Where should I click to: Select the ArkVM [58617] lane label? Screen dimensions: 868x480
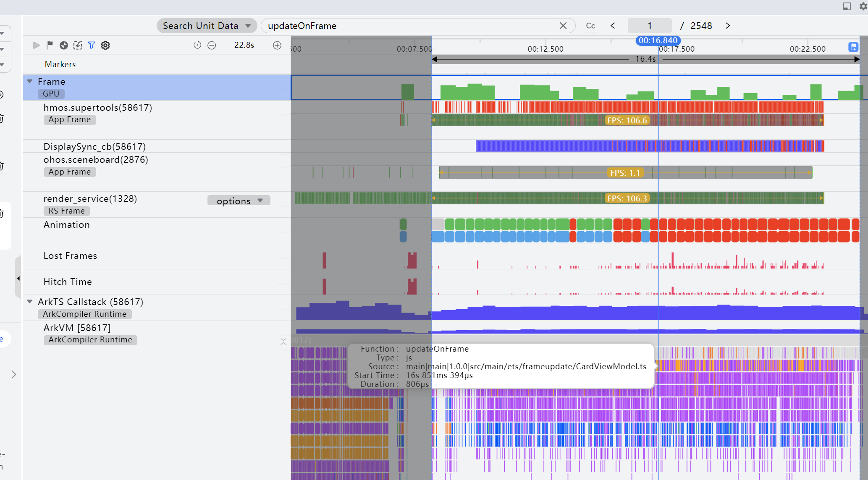77,328
